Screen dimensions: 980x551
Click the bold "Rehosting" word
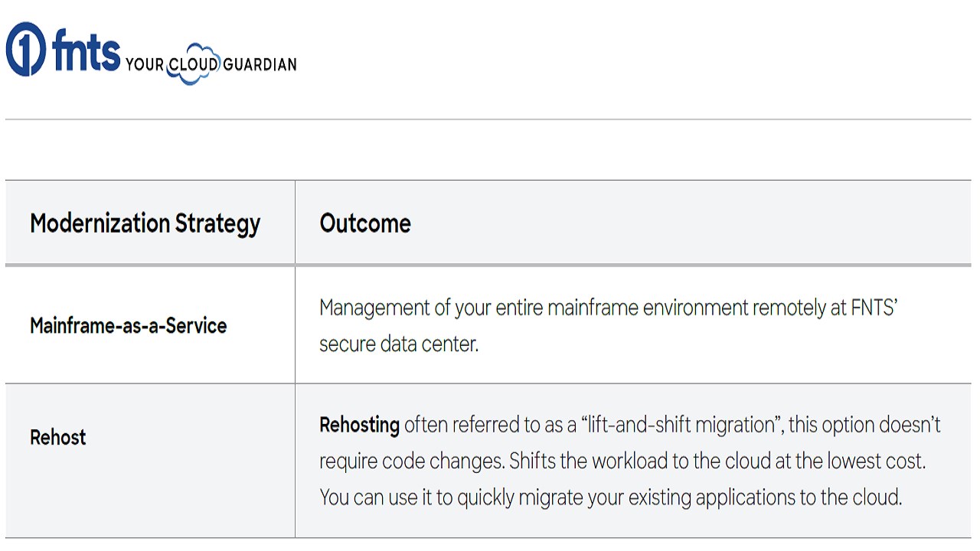click(x=359, y=425)
